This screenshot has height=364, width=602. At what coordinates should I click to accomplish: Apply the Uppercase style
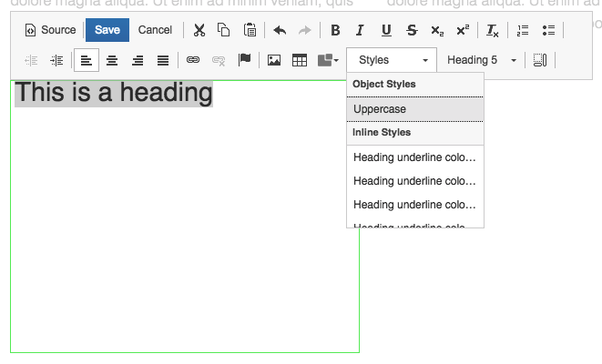pyautogui.click(x=415, y=109)
